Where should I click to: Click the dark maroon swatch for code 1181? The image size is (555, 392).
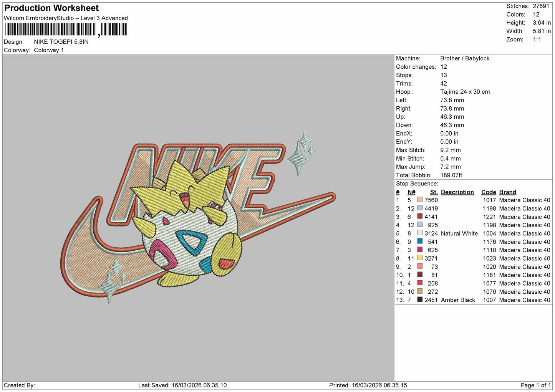(x=420, y=275)
